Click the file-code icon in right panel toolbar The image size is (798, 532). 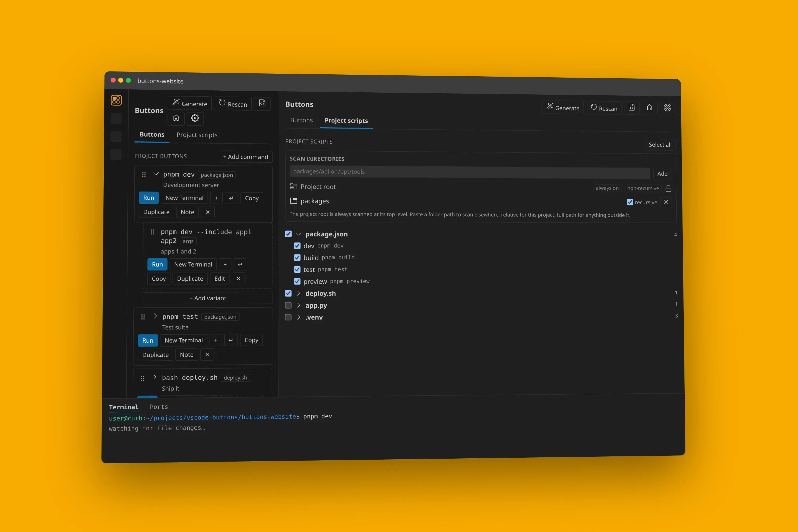632,108
